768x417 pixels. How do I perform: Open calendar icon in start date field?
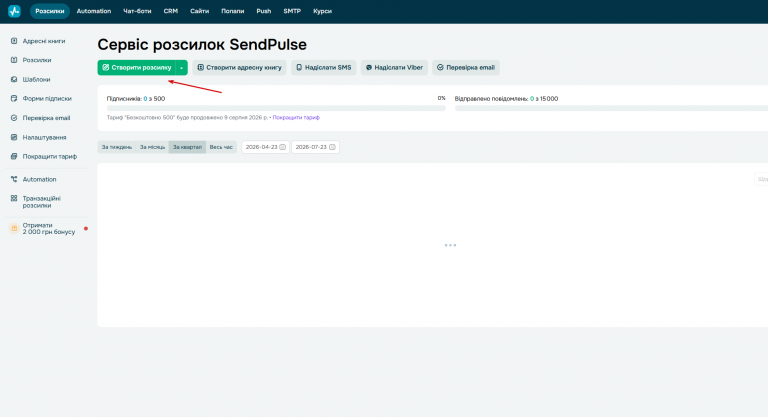pyautogui.click(x=283, y=147)
